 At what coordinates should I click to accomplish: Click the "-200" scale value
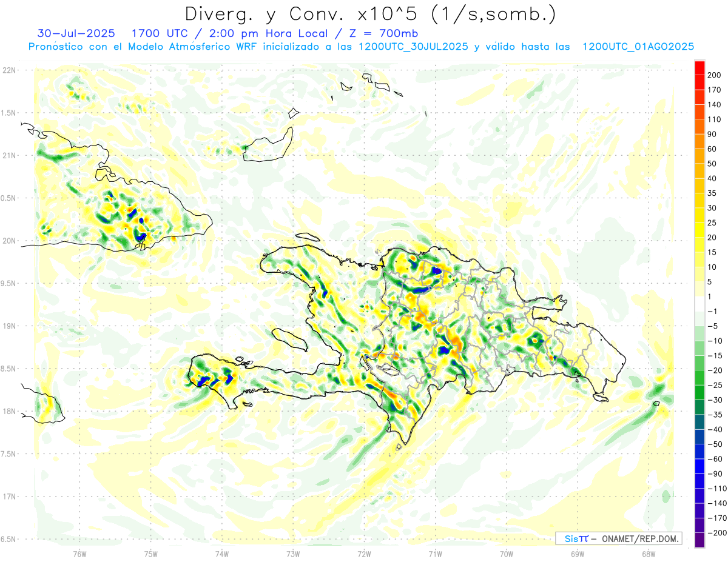718,532
